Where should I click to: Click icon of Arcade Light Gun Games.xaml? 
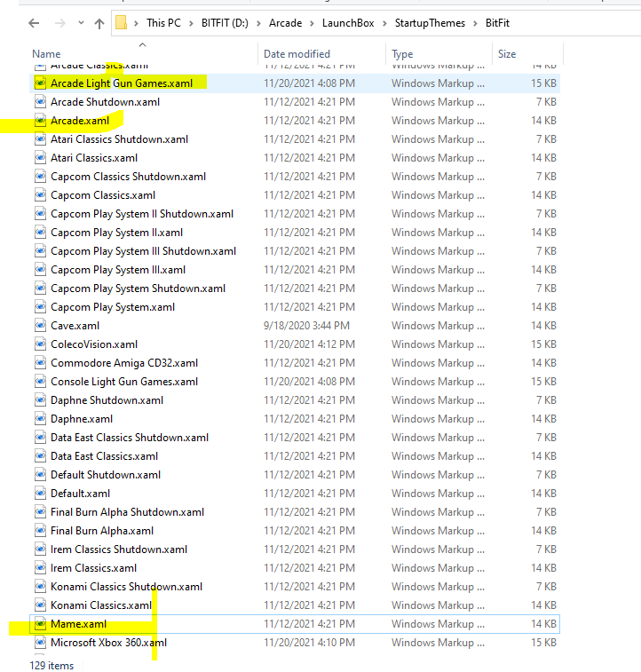[40, 83]
